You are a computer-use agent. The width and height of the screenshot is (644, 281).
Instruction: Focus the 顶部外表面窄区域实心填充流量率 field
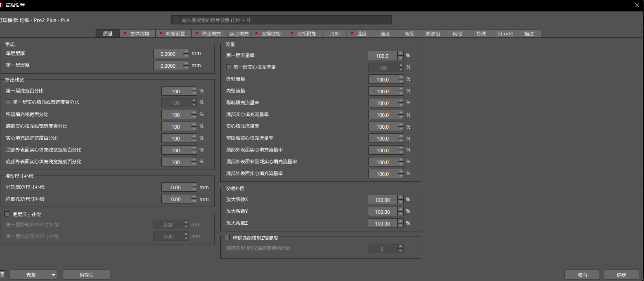(383, 162)
